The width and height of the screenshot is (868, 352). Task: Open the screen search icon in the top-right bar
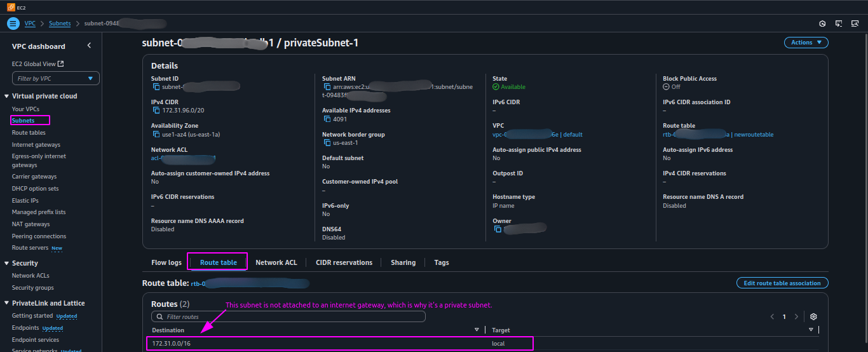(x=855, y=24)
